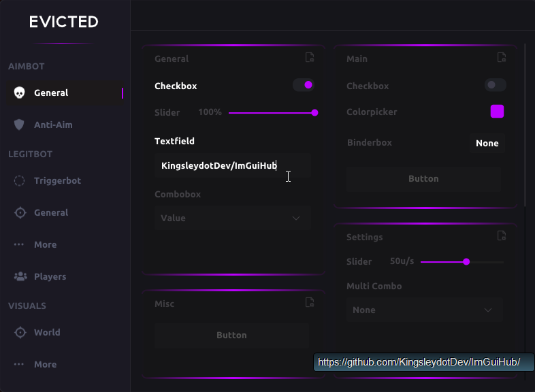The width and height of the screenshot is (535, 392).
Task: Open the Binderbox None key selector
Action: (x=487, y=143)
